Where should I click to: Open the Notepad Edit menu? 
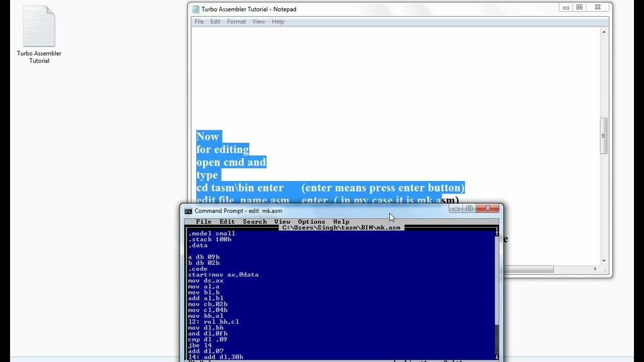click(x=215, y=22)
